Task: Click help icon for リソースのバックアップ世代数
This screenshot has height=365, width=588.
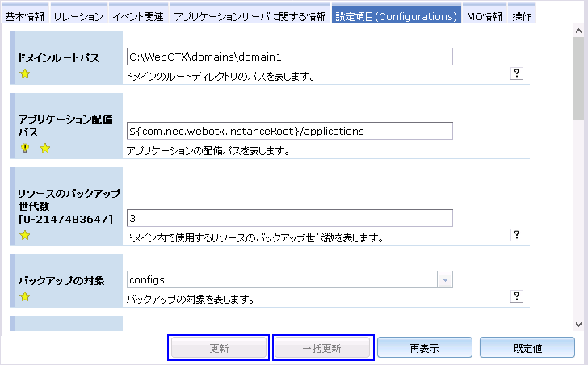Action: [x=518, y=235]
